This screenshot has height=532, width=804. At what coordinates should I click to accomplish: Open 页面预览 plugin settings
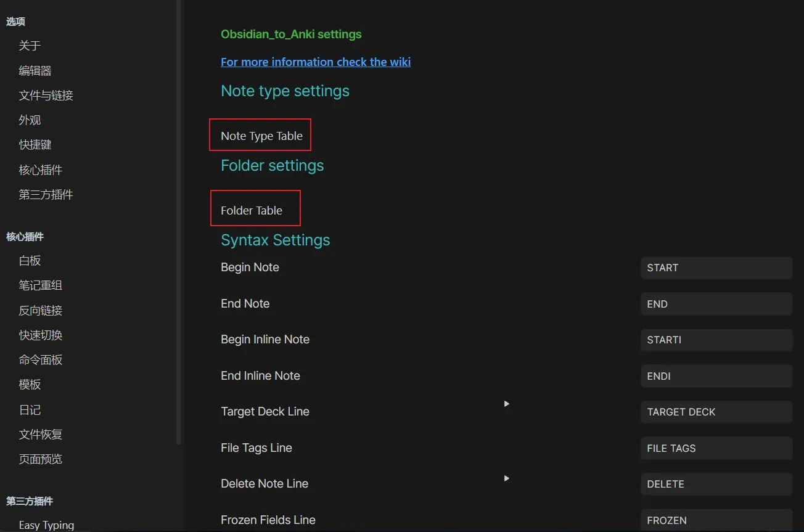tap(41, 459)
